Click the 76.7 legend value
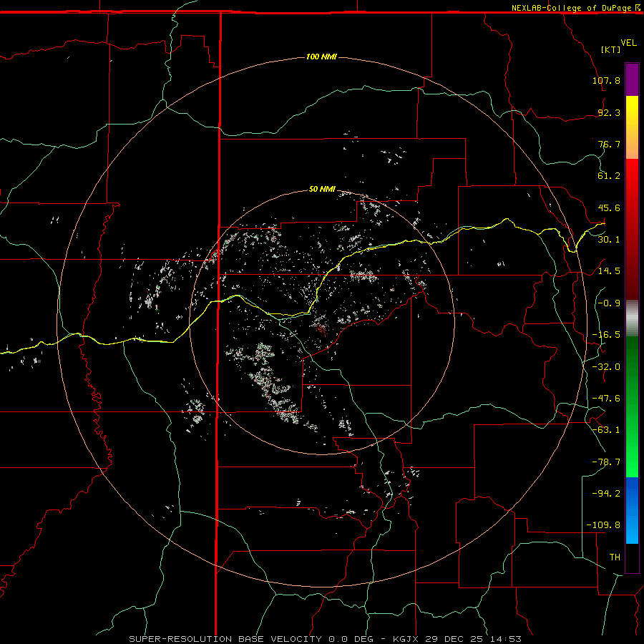 pos(609,144)
